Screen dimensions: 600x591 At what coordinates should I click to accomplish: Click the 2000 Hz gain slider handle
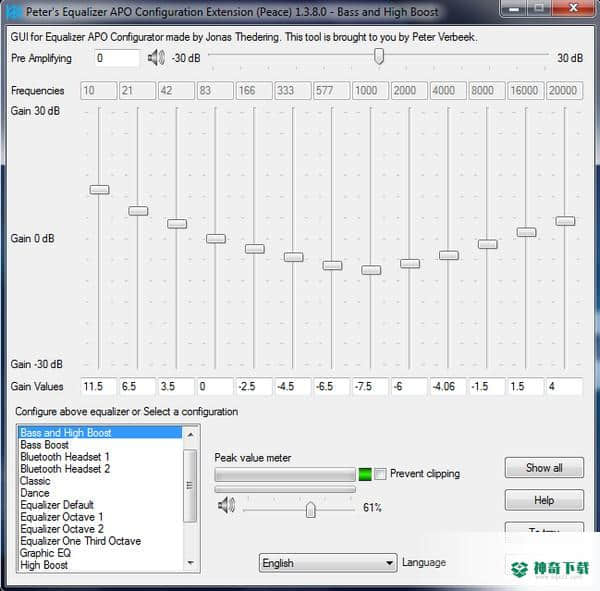tap(410, 264)
